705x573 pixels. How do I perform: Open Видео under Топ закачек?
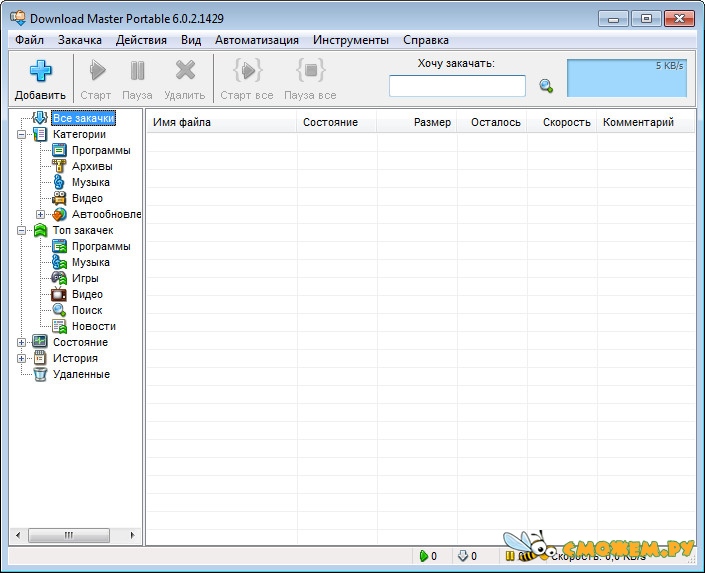[x=87, y=294]
